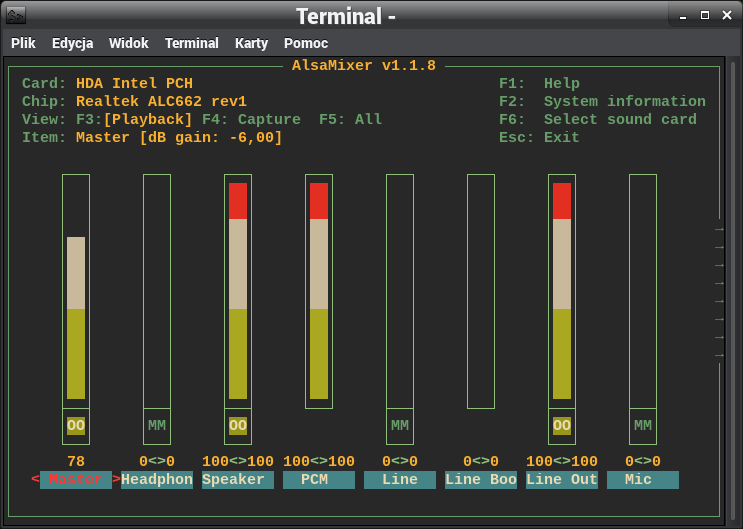The width and height of the screenshot is (743, 529).
Task: Click the scroll arrows at right edge
Action: (x=719, y=292)
